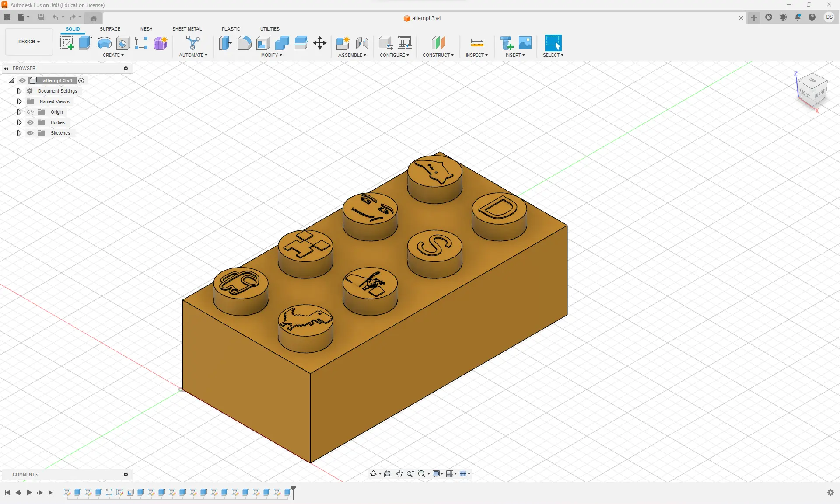
Task: Select the Hole tool
Action: tap(123, 43)
